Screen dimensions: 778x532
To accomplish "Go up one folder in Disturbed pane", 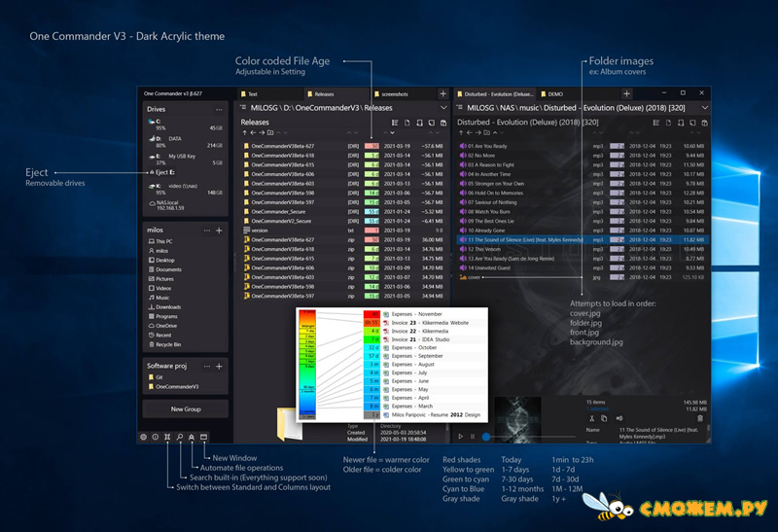I will (x=461, y=132).
